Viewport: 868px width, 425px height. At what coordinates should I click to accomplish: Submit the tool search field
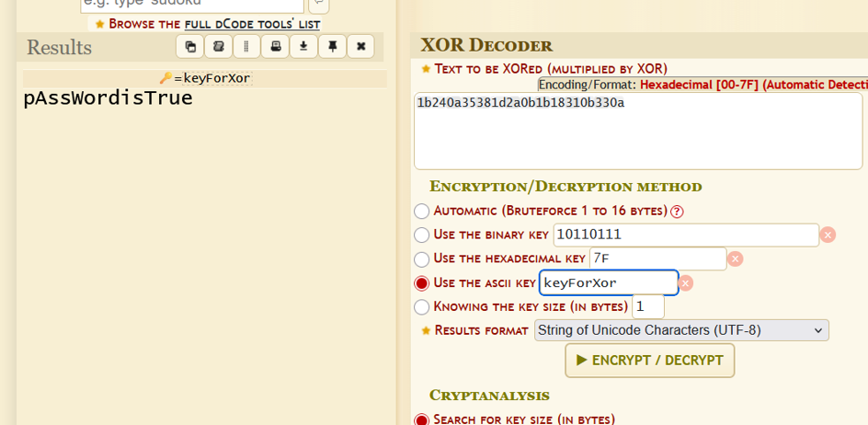[x=318, y=4]
